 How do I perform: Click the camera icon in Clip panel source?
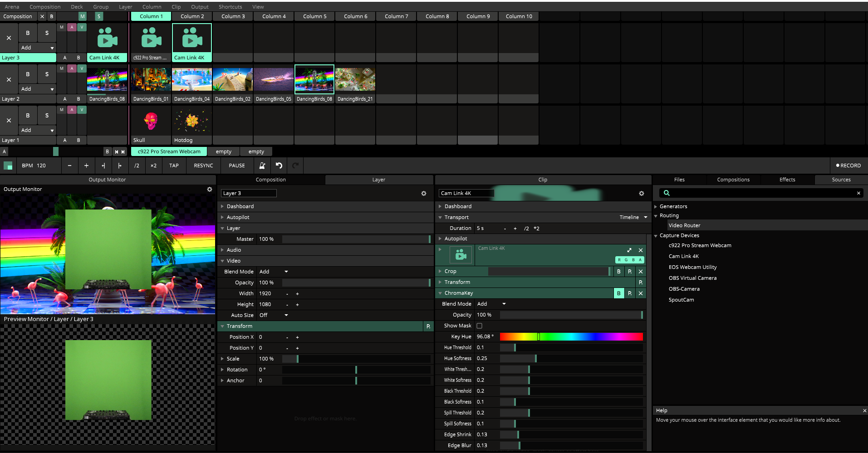point(461,255)
